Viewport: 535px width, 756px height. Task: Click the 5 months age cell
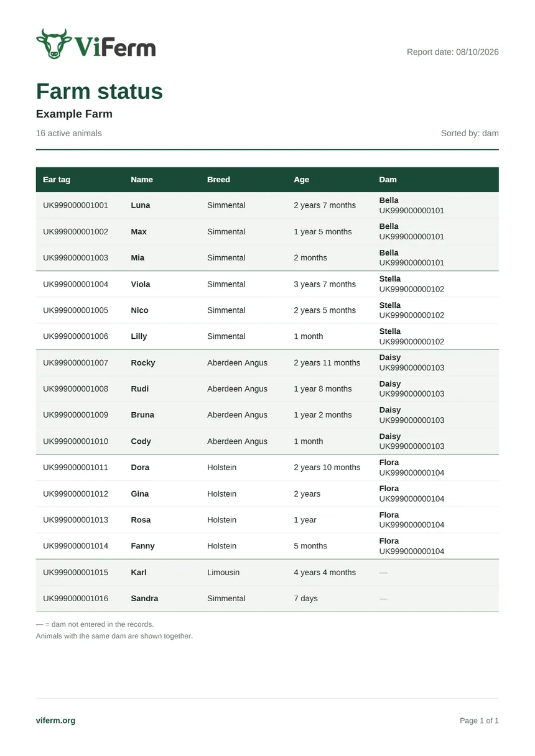pyautogui.click(x=310, y=546)
